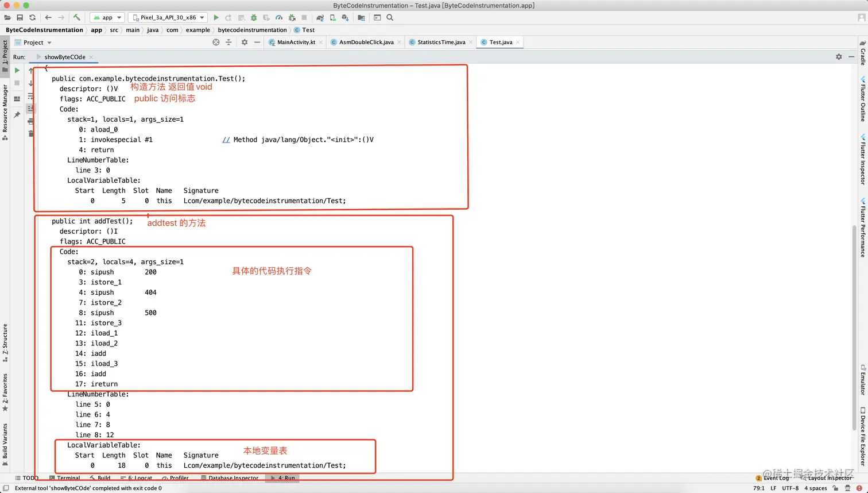Click the stop square in Run panel
Image resolution: width=868 pixels, height=493 pixels.
point(17,83)
